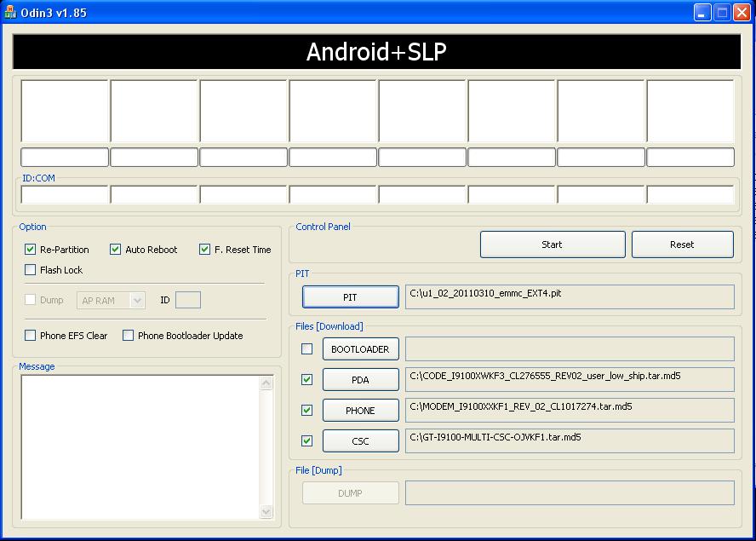The height and width of the screenshot is (541, 756).
Task: Click the first large device status box
Action: pyautogui.click(x=65, y=111)
